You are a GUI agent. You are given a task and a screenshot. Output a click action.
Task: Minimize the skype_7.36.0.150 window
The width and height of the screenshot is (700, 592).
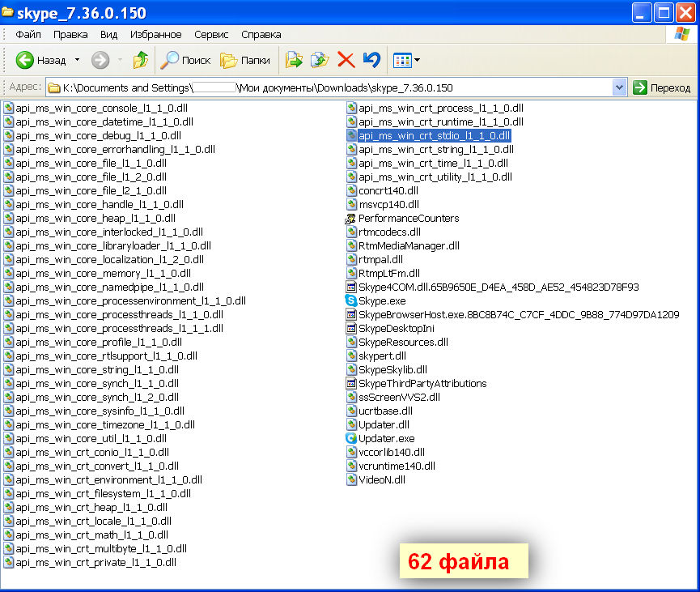pos(641,13)
